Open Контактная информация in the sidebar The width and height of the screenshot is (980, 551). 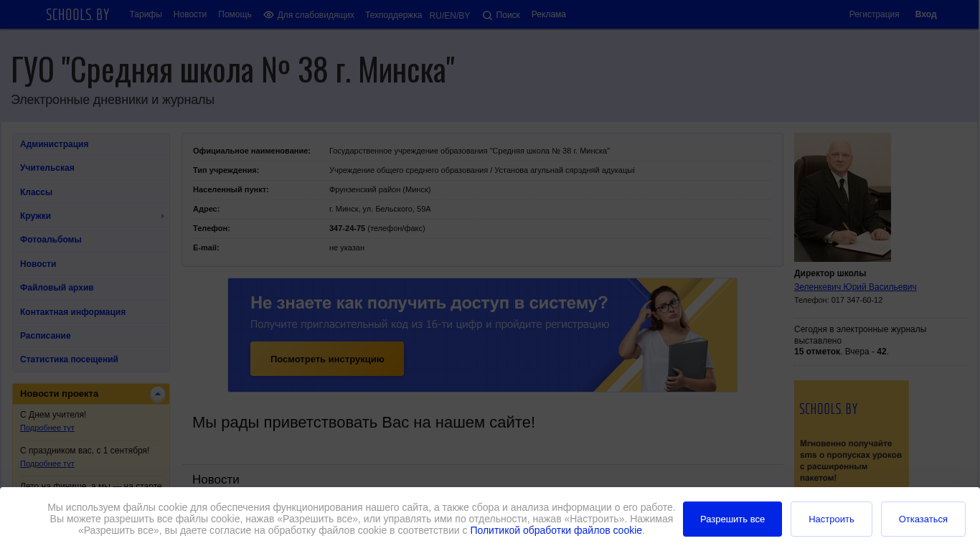(x=91, y=312)
